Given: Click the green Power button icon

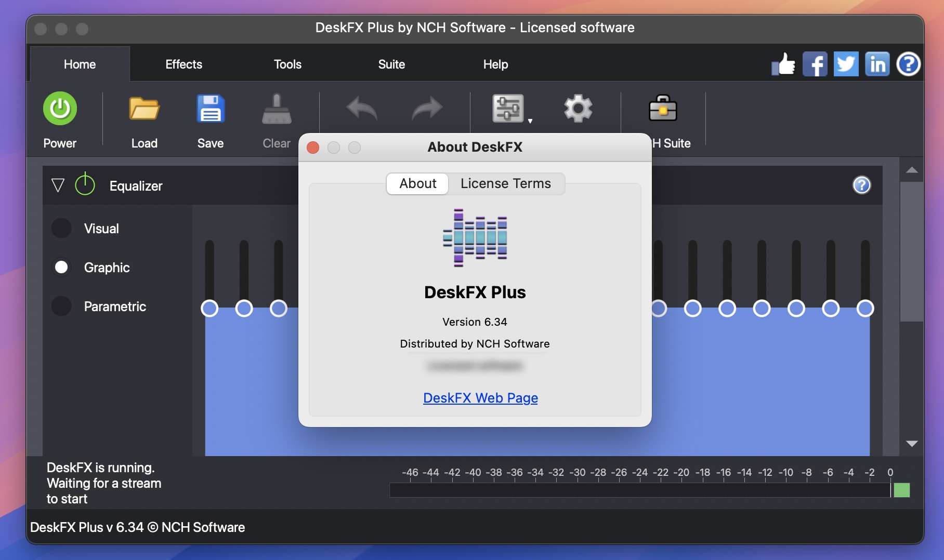Looking at the screenshot, I should 60,109.
